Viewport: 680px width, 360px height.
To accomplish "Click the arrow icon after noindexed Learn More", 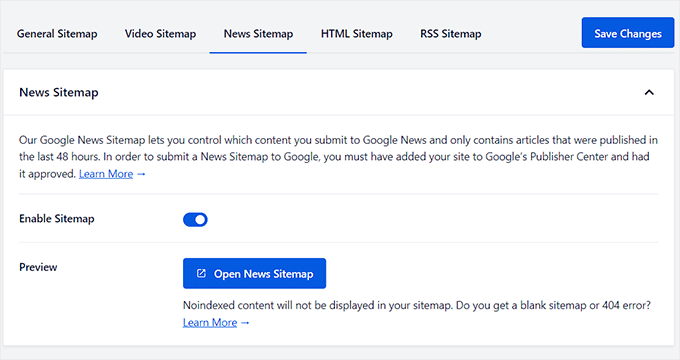I will coord(245,323).
